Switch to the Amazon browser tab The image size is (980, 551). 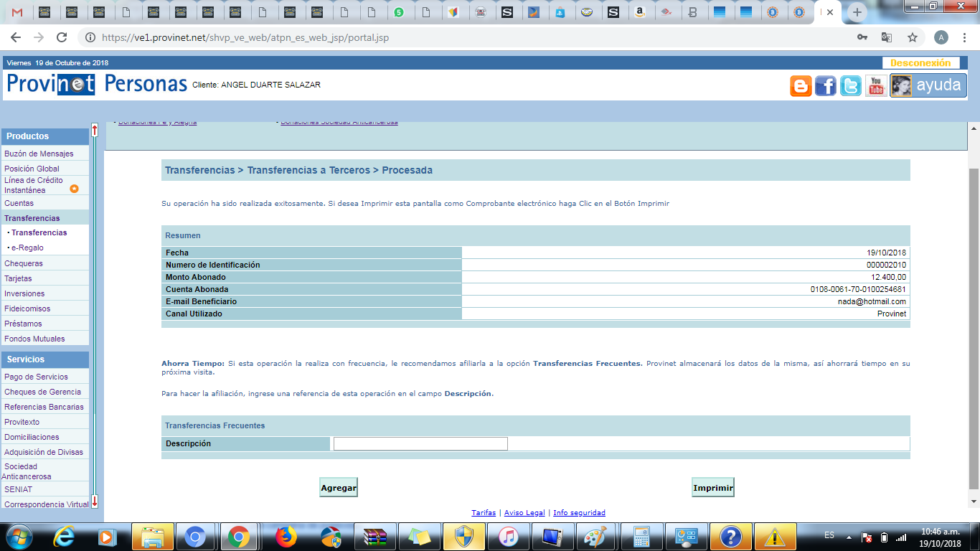tap(640, 12)
